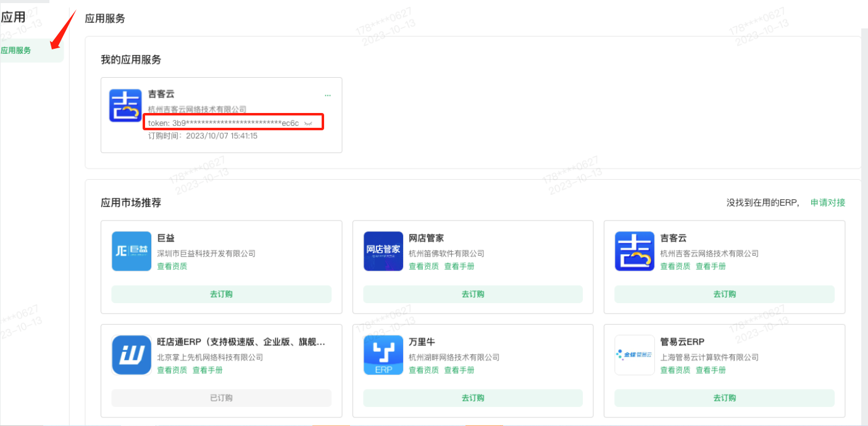The height and width of the screenshot is (426, 868).
Task: Open 查看手册 for 管易云ERP
Action: 711,370
